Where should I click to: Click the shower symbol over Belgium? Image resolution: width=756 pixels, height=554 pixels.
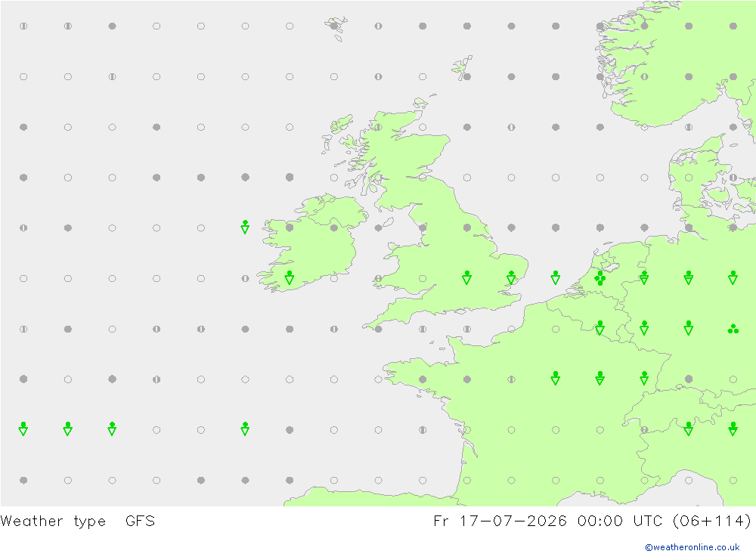pyautogui.click(x=600, y=328)
